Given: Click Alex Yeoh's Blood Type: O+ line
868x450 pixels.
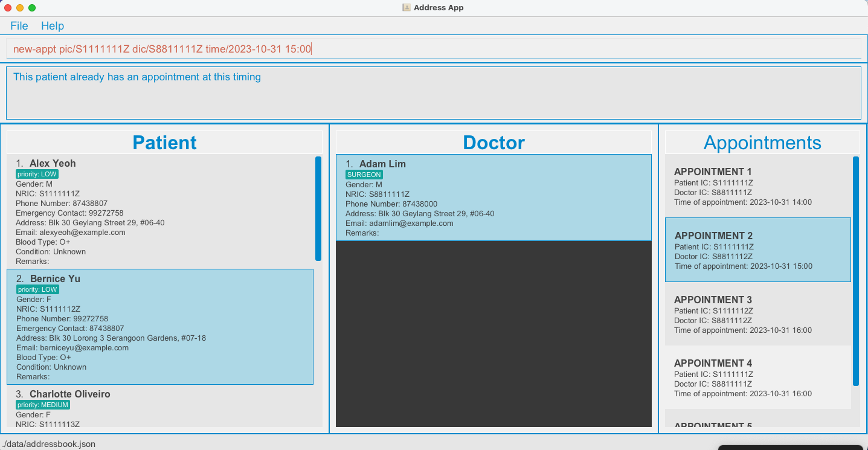Looking at the screenshot, I should [x=43, y=242].
